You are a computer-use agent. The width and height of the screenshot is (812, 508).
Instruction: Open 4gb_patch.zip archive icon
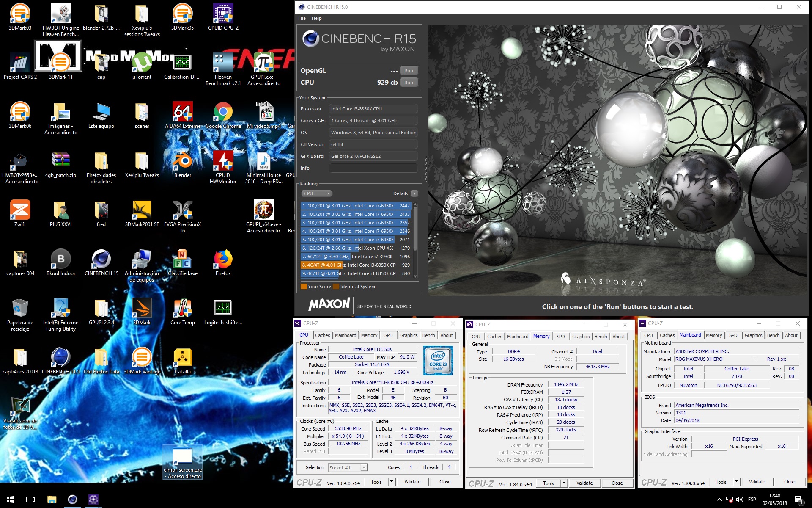60,164
